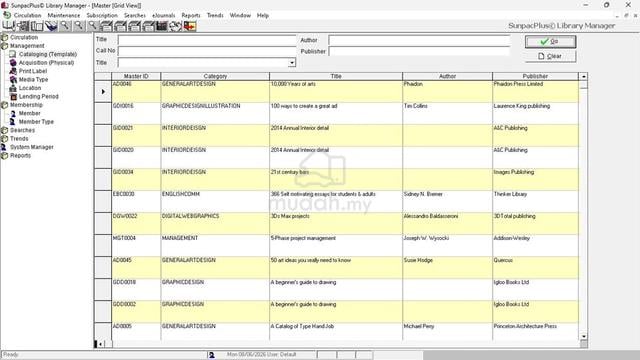Screen dimensions: 640x360
Task: Sort by the Category column header
Action: [x=215, y=76]
